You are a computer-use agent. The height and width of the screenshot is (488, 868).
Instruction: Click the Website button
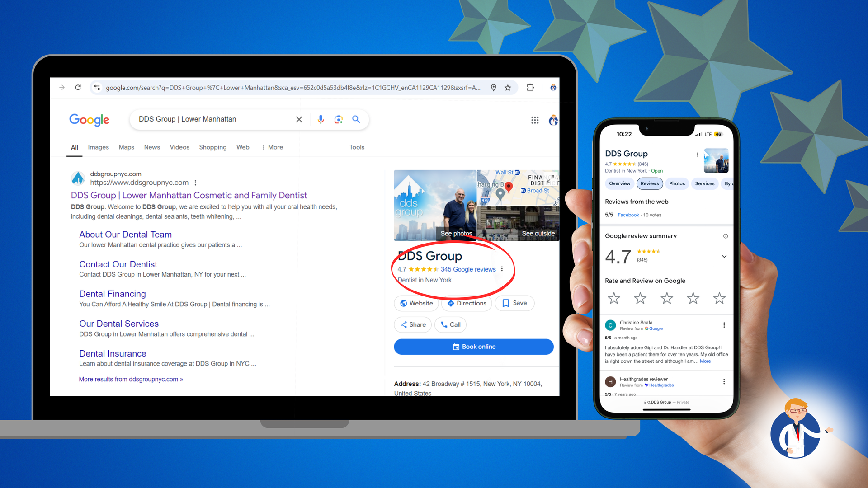(x=416, y=303)
